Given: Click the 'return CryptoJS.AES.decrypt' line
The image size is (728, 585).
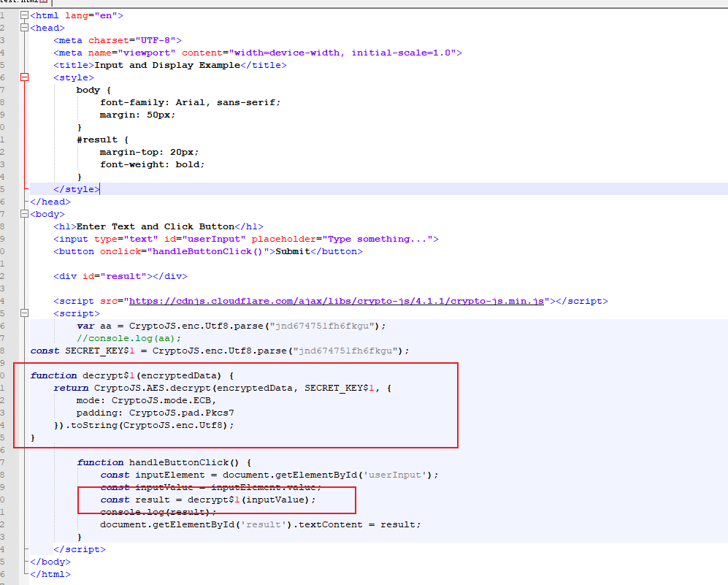Looking at the screenshot, I should (223, 388).
